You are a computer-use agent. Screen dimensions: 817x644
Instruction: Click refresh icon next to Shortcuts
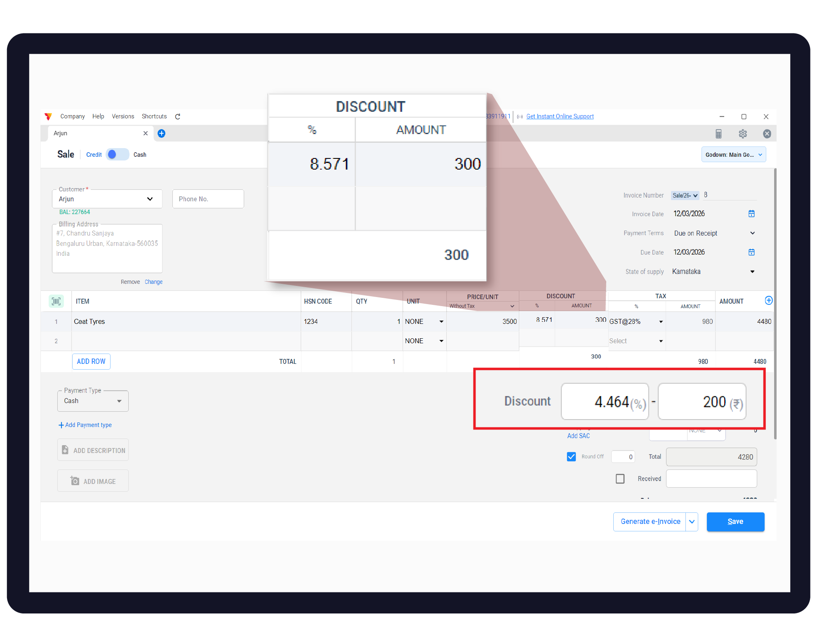tap(178, 116)
